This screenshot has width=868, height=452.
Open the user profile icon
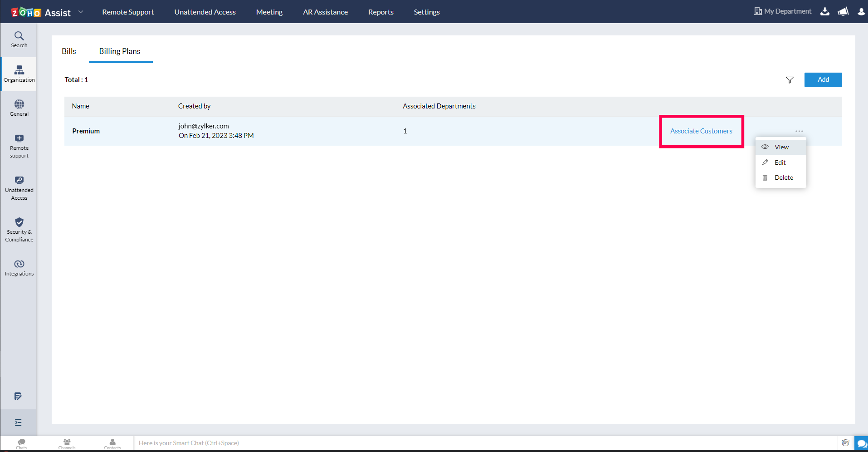tap(861, 12)
